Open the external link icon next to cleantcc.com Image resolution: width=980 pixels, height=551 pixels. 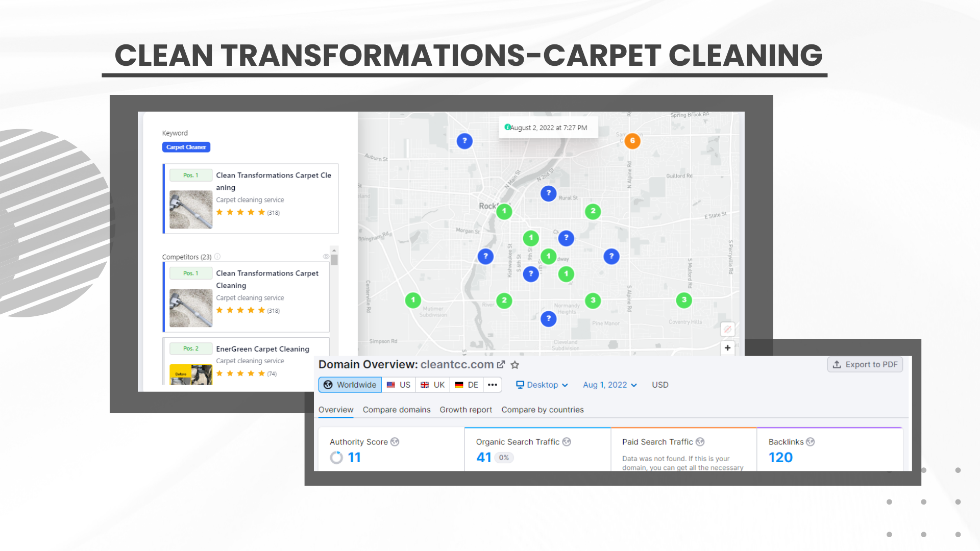pyautogui.click(x=501, y=365)
